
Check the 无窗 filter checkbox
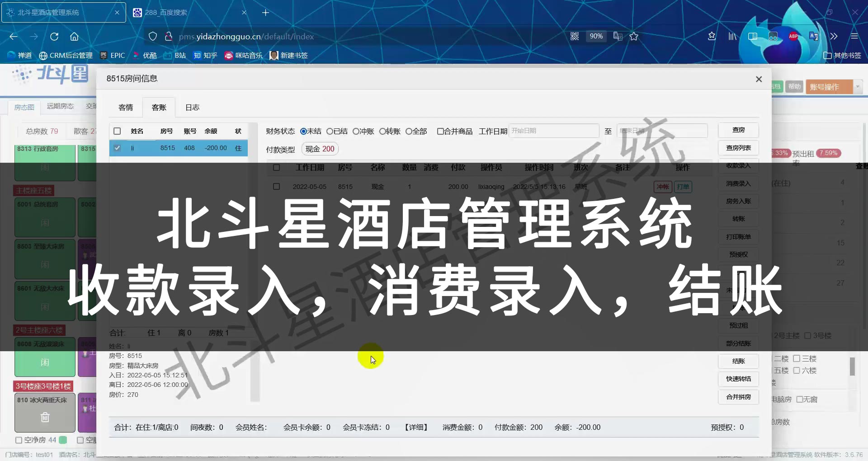799,399
